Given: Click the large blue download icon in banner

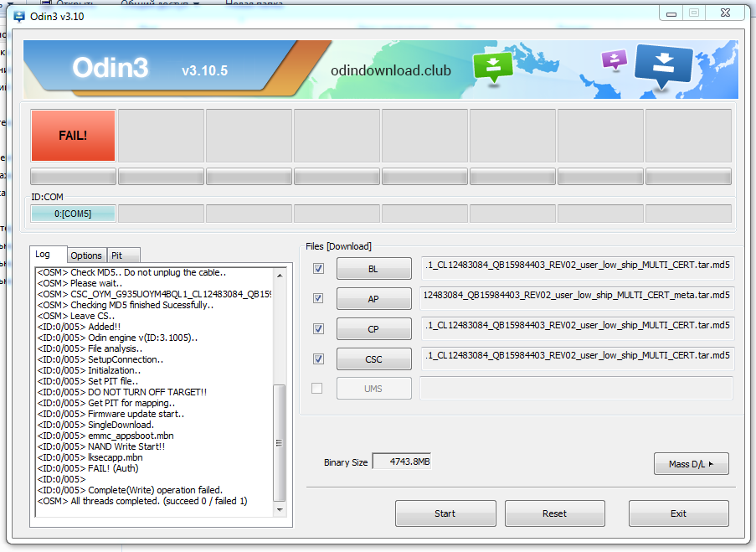Looking at the screenshot, I should (664, 68).
